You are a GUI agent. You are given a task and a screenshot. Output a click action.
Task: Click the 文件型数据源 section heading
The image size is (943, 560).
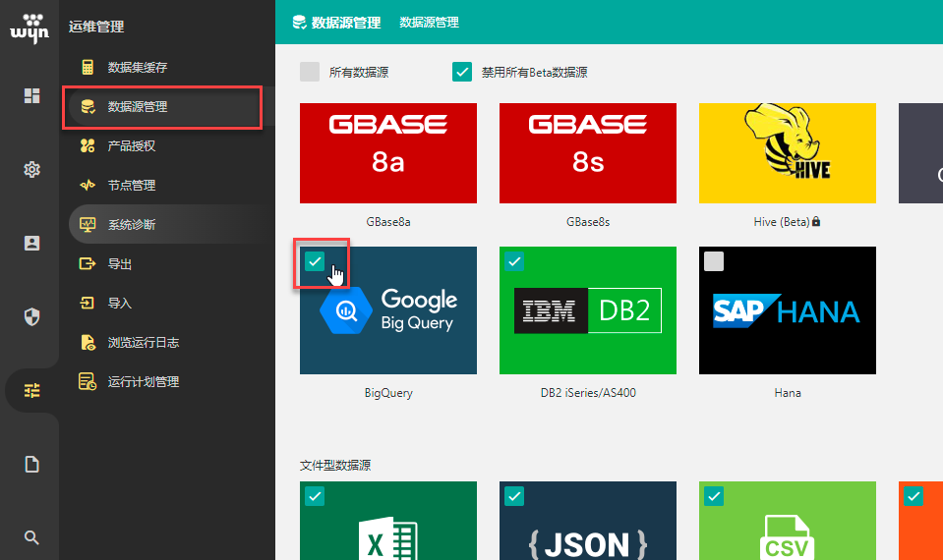tap(335, 465)
